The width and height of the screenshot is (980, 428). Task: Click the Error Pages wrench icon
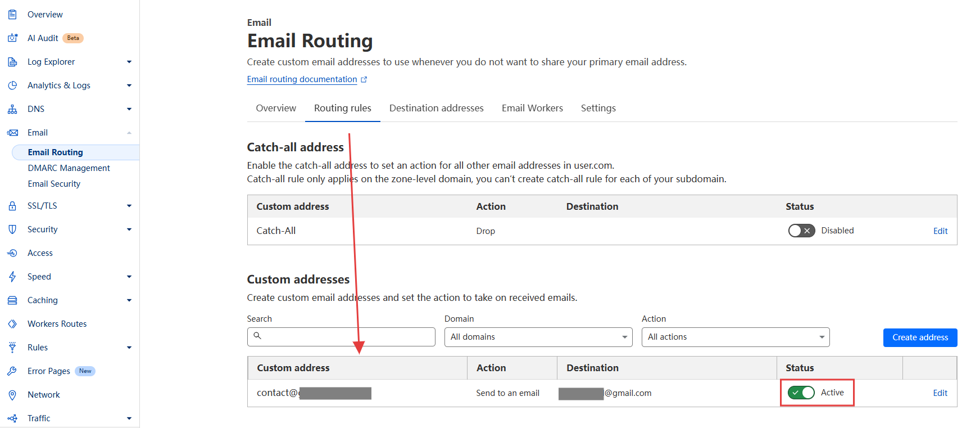(12, 371)
